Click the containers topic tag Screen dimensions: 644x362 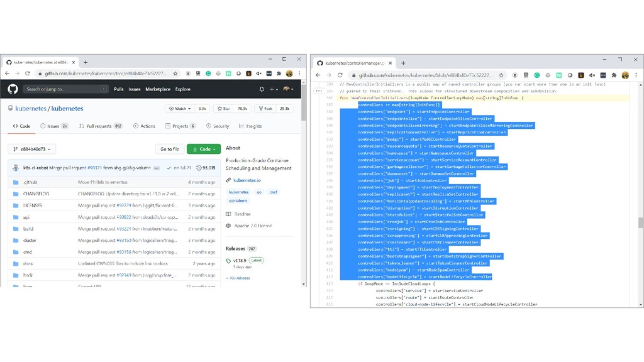(x=238, y=200)
